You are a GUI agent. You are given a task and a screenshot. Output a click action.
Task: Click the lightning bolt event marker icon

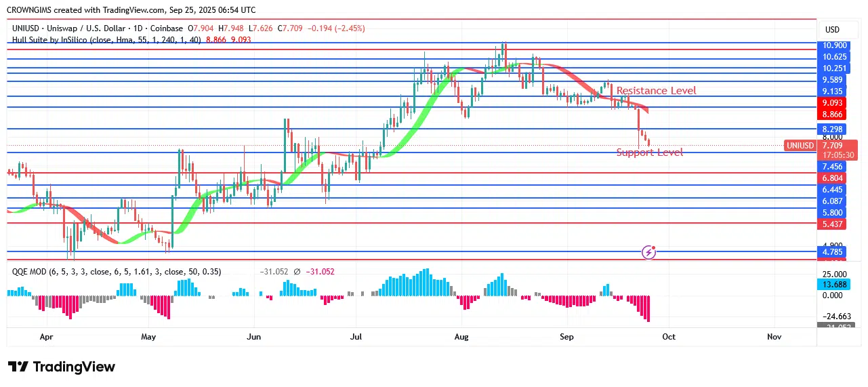tap(648, 252)
